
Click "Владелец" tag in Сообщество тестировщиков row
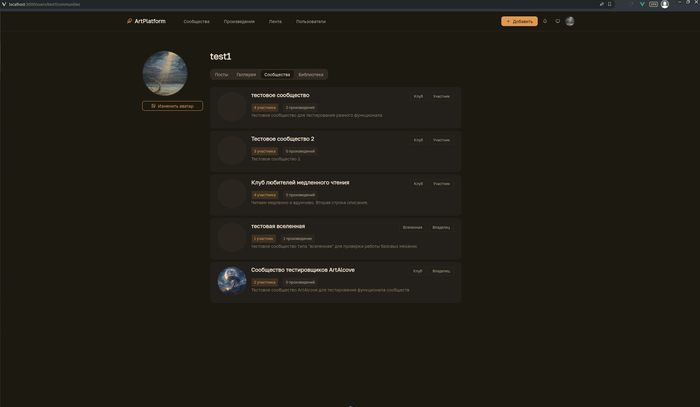click(x=441, y=271)
